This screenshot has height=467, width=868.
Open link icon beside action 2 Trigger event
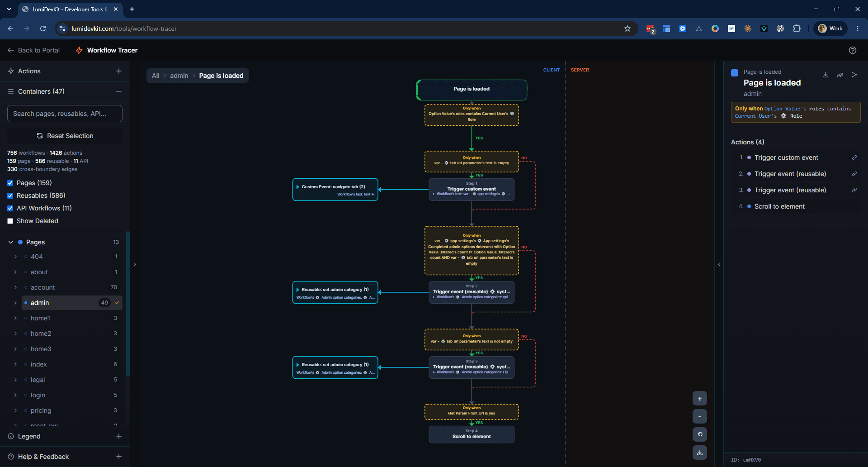pyautogui.click(x=854, y=174)
